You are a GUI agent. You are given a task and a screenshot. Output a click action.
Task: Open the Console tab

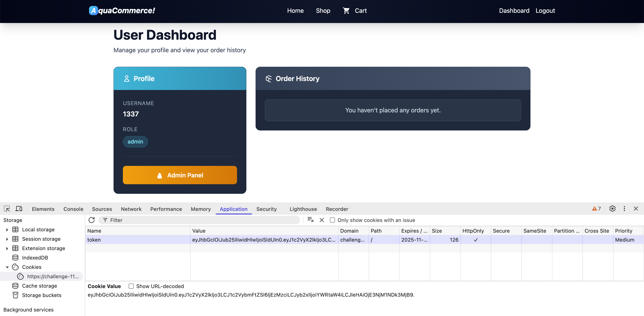point(73,209)
